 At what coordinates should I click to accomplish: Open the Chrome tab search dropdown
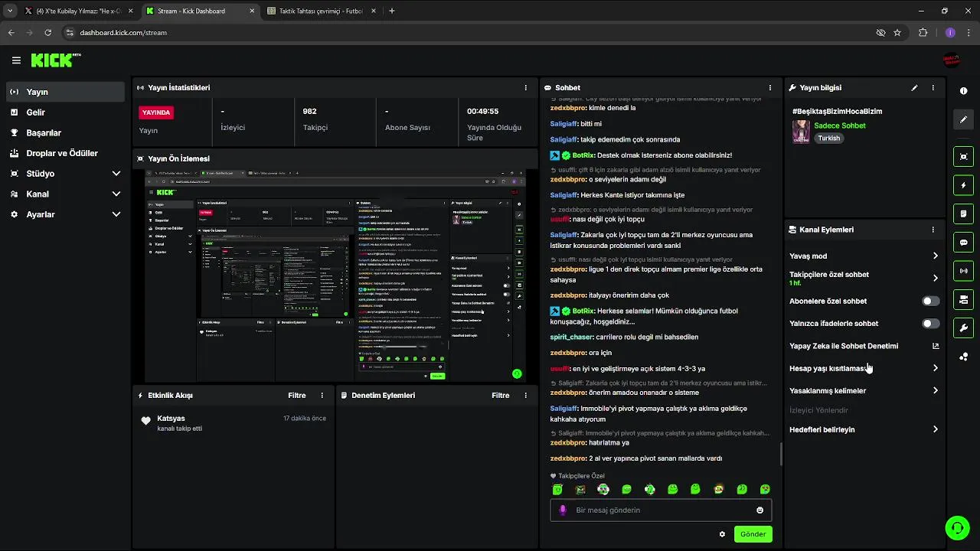coord(9,11)
